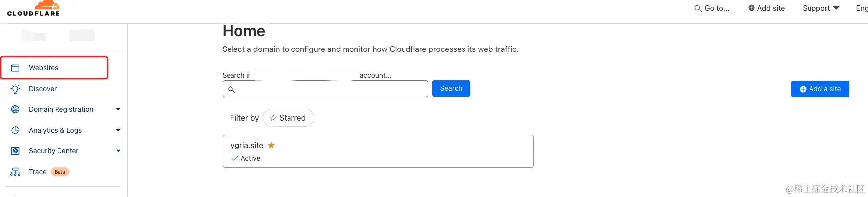This screenshot has height=197, width=868.
Task: Expand the Domain Registration submenu arrow
Action: pos(118,109)
